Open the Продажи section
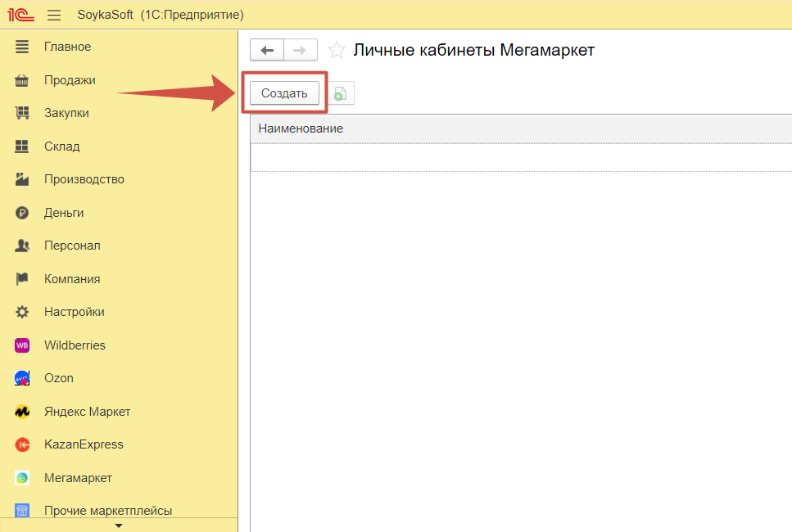 (x=70, y=80)
